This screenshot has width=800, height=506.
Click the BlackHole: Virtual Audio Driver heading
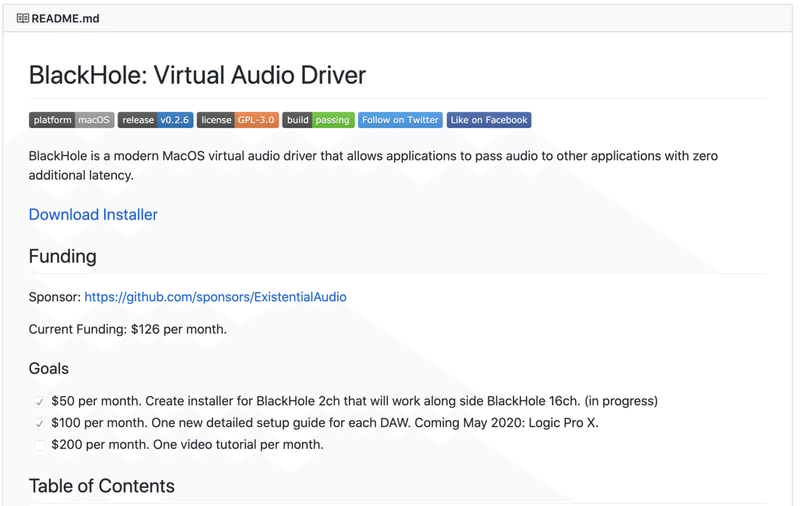point(197,75)
